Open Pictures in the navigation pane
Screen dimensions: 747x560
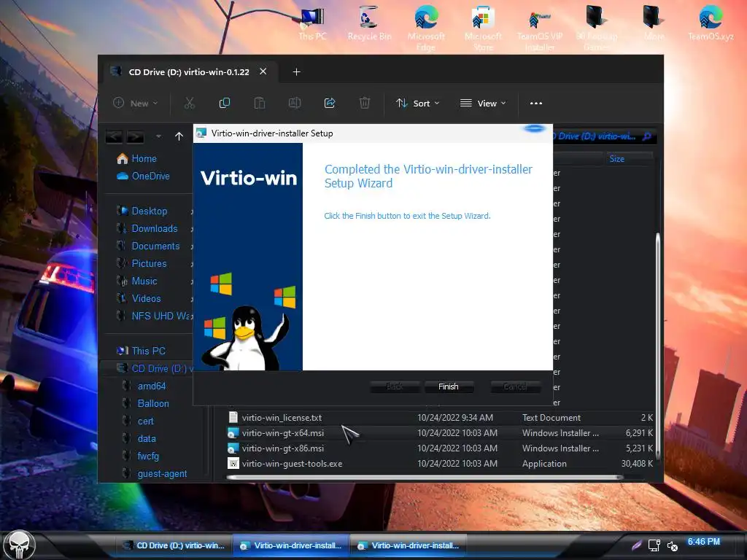(x=149, y=264)
